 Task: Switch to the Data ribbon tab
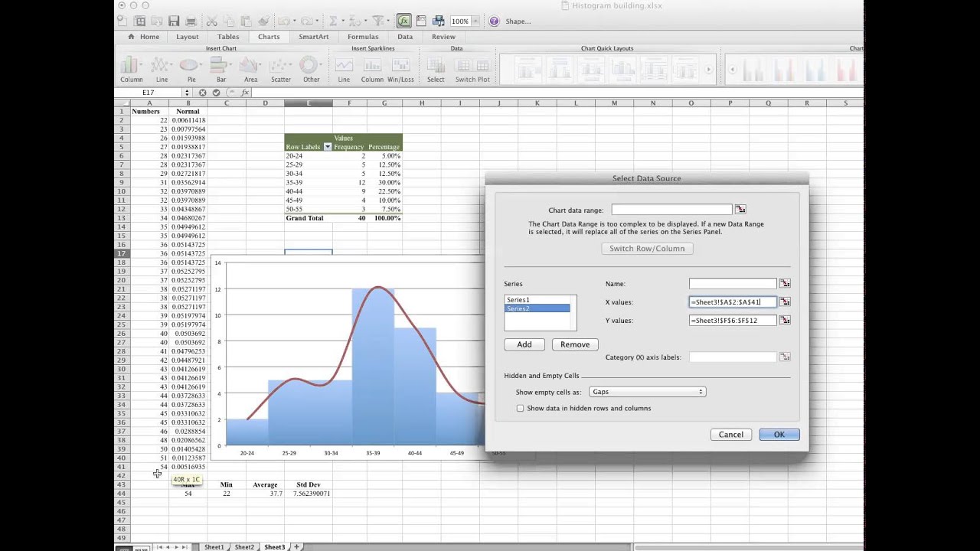[x=405, y=37]
